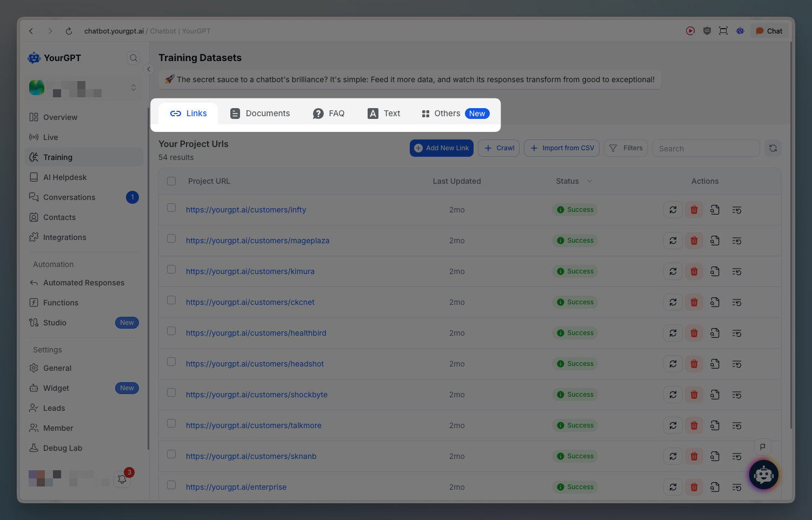Focus the Search input field

pyautogui.click(x=705, y=149)
